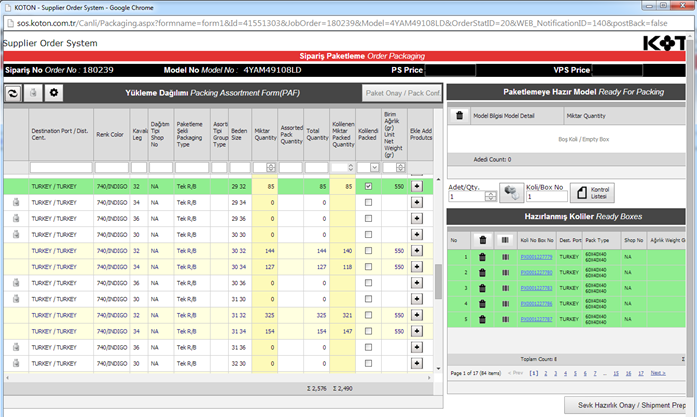The width and height of the screenshot is (697, 417).
Task: Click Paket Onay / Pack Conf. button
Action: point(402,93)
